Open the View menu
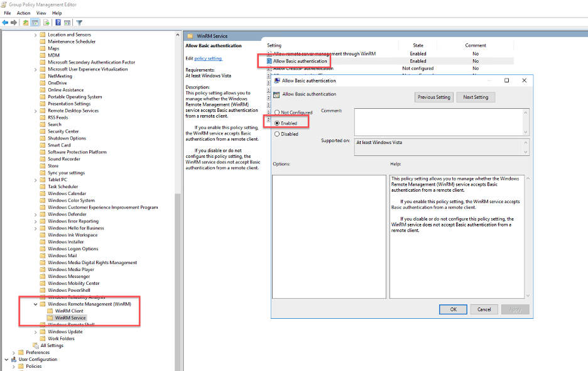 pos(41,13)
